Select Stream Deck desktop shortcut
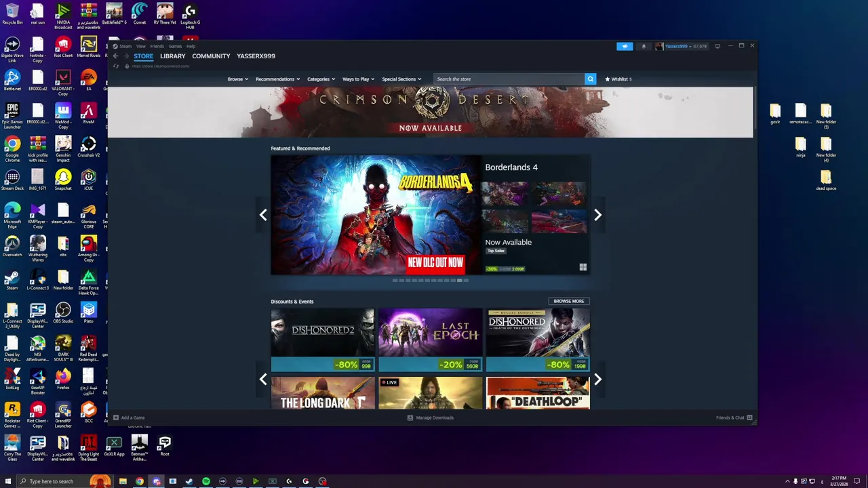The height and width of the screenshot is (488, 868). [x=12, y=180]
